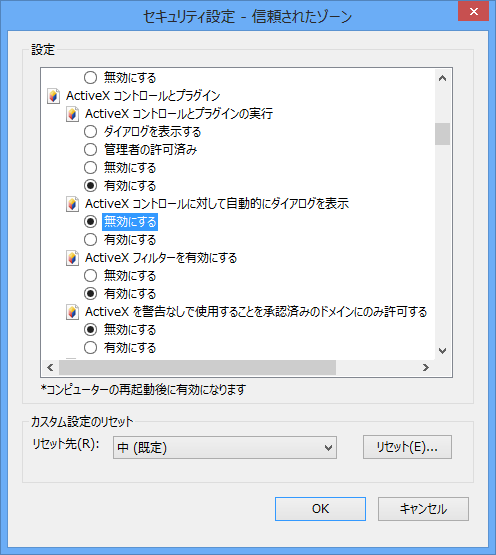The image size is (496, 555).
Task: Close the セキュリティ設定 dialog window
Action: coord(473,12)
